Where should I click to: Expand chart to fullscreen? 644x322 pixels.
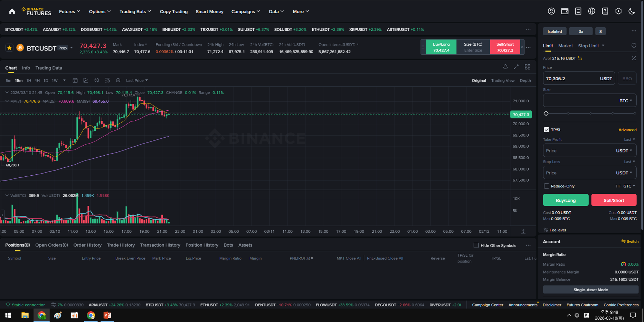(516, 67)
